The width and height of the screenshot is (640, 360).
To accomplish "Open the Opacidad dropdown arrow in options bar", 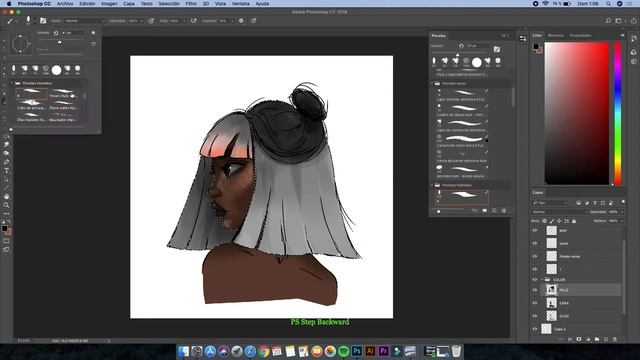I will click(x=141, y=20).
